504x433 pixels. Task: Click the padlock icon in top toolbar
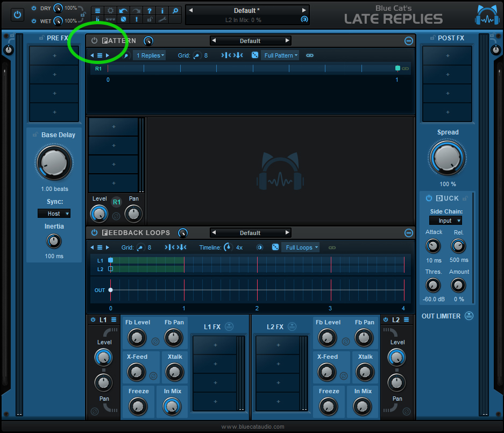(149, 19)
